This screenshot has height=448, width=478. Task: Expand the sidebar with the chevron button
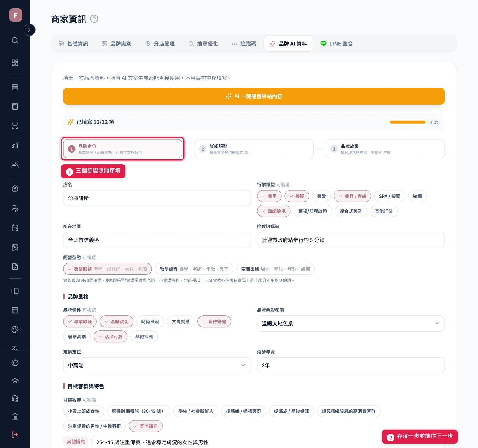click(x=29, y=30)
